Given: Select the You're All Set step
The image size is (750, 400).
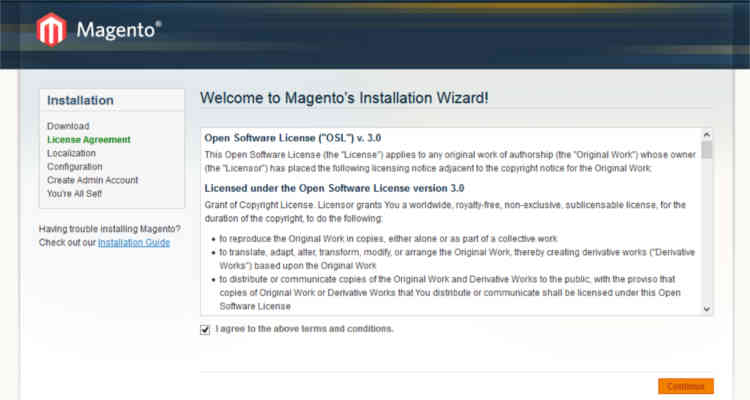Looking at the screenshot, I should point(74,193).
